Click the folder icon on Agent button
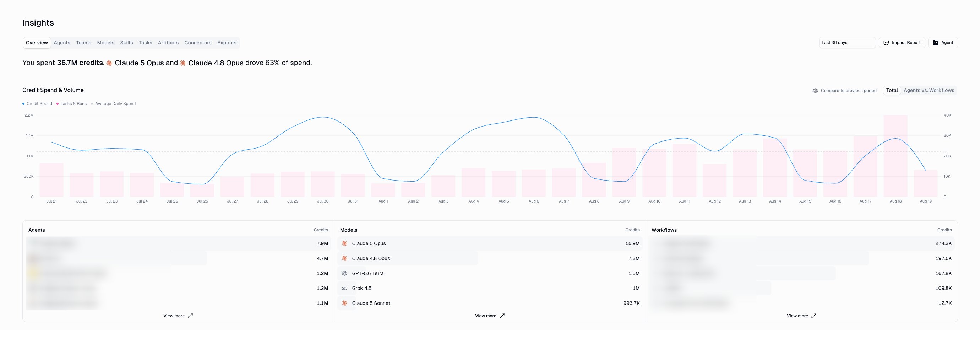The image size is (980, 344). [936, 43]
